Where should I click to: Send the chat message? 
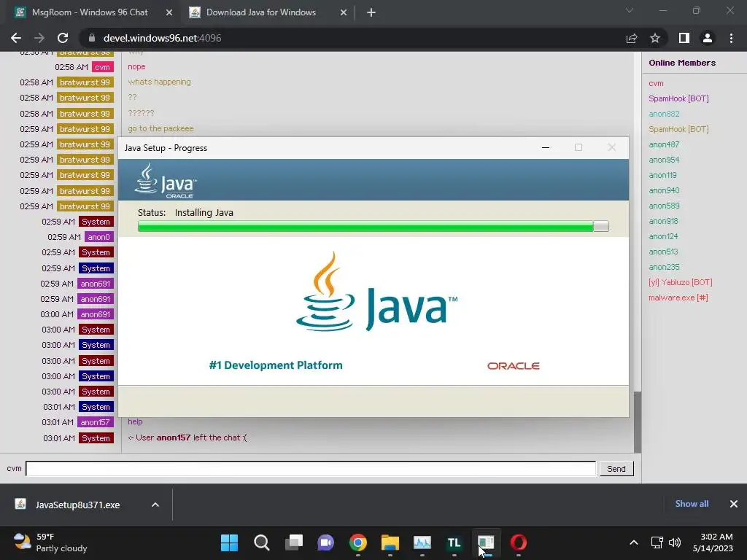tap(616, 469)
